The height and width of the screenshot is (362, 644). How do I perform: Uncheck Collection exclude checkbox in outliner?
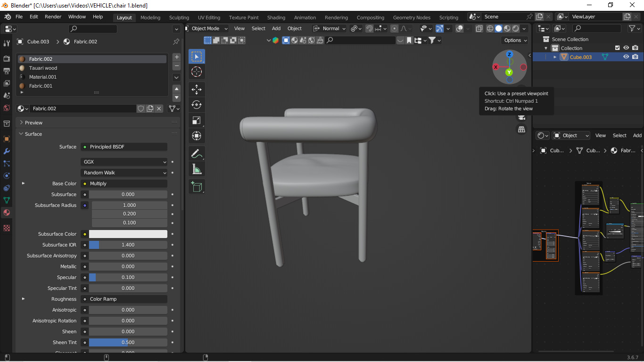[x=617, y=48]
